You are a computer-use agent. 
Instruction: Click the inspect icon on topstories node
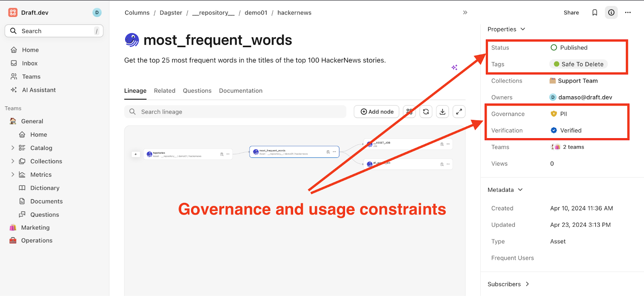(222, 154)
